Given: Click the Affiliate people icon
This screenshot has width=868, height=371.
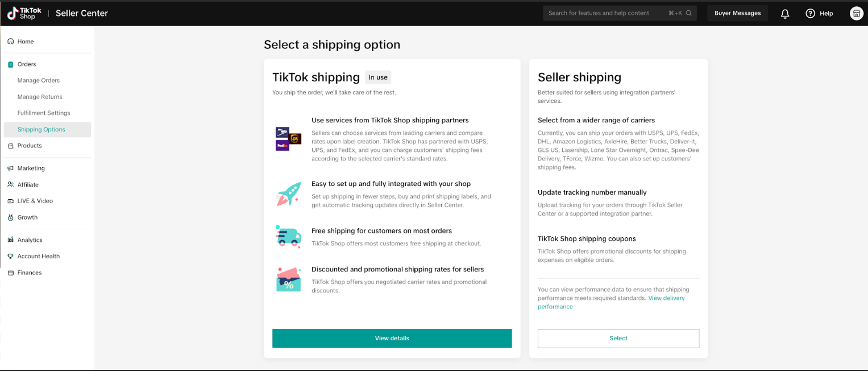Looking at the screenshot, I should tap(11, 184).
